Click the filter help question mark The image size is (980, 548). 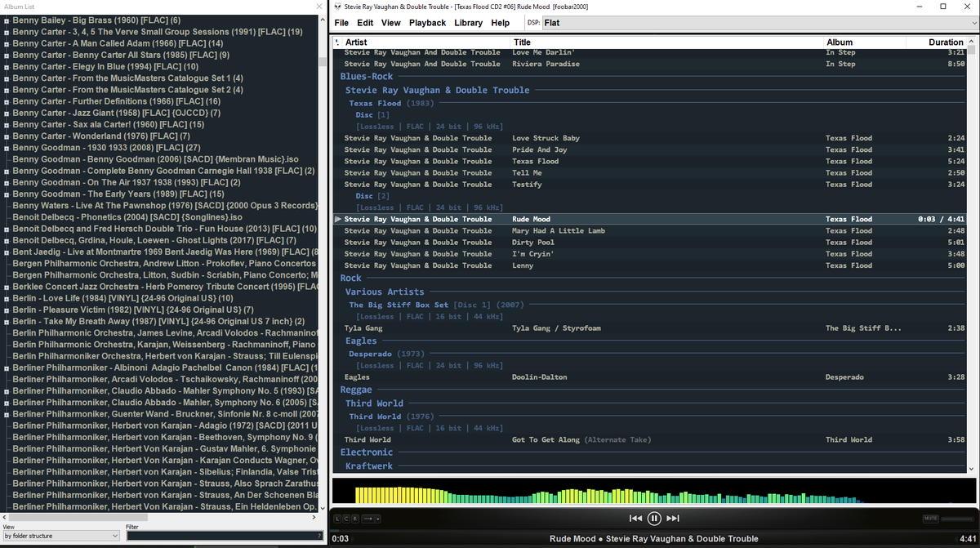[x=319, y=536]
